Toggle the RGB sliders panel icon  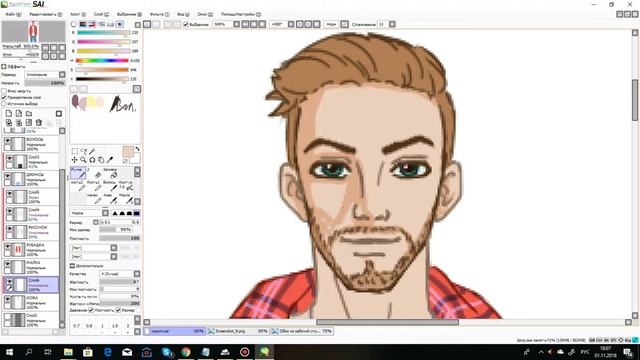pos(83,24)
